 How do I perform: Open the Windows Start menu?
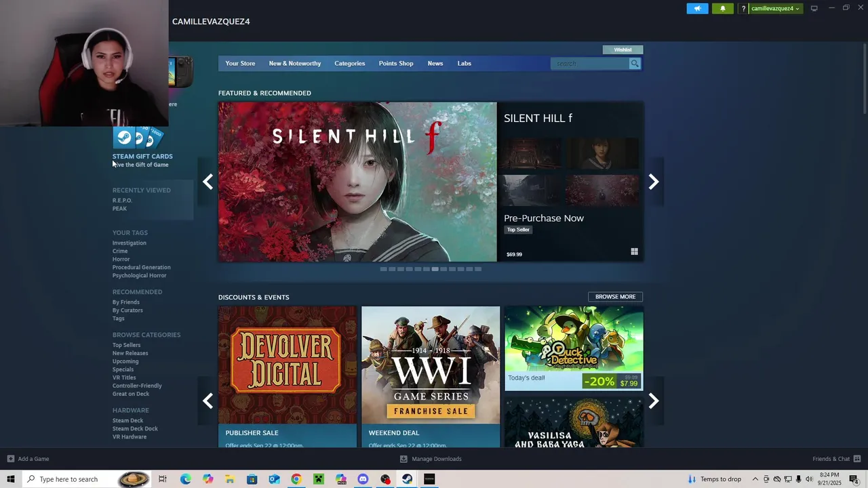click(x=11, y=479)
